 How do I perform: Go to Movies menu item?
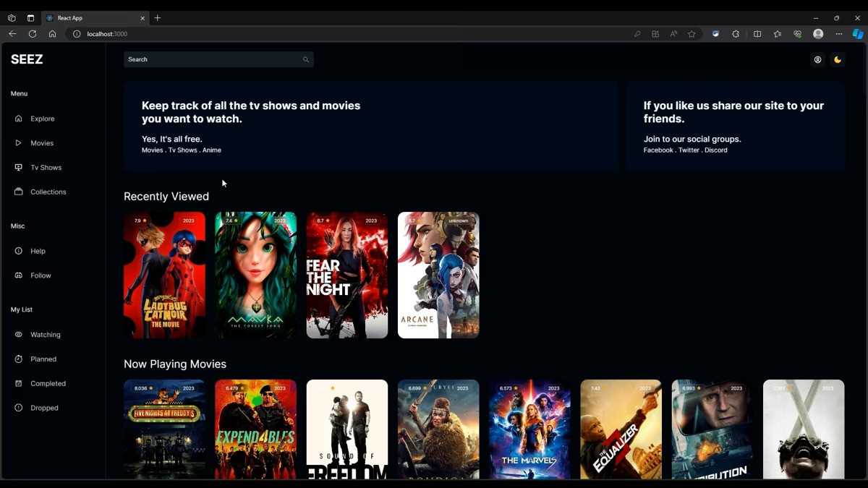pos(42,143)
